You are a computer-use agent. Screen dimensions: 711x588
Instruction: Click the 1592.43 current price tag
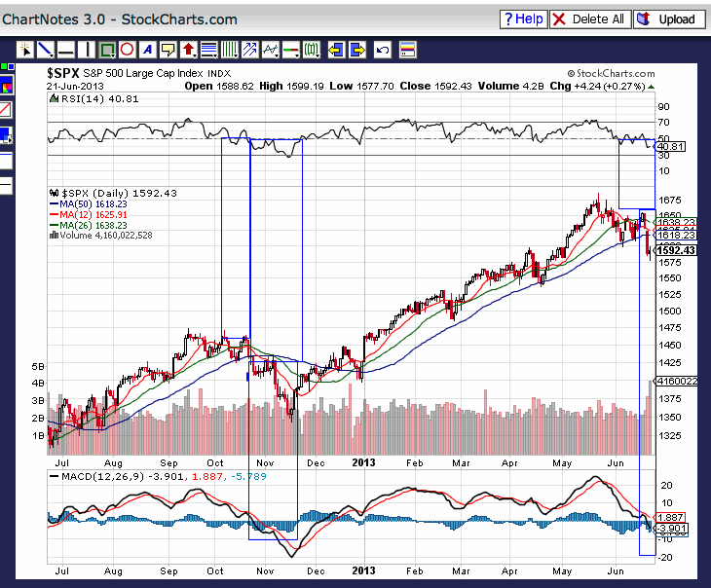[x=676, y=250]
